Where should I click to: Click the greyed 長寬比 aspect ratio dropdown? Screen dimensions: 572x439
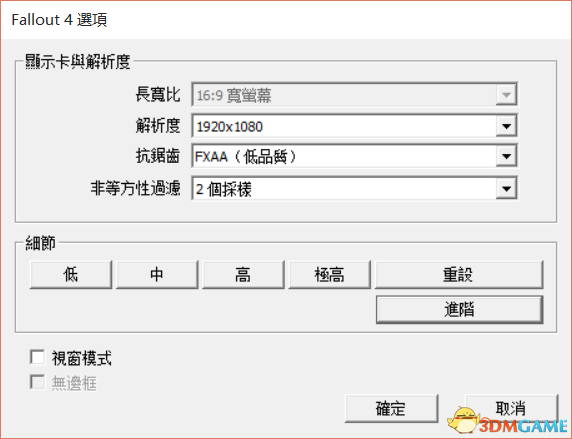point(354,95)
